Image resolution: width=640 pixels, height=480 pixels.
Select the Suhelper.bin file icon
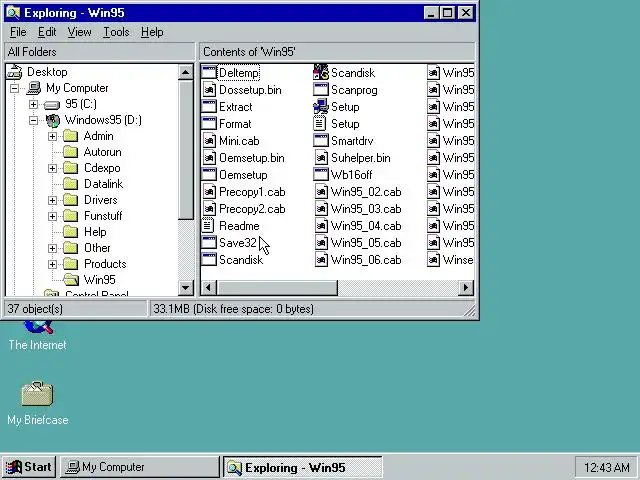(x=321, y=158)
